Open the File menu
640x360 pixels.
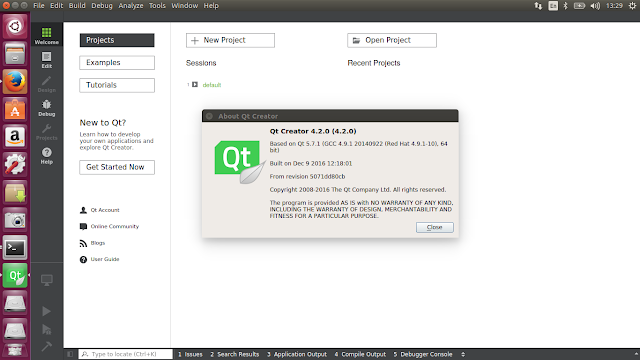click(39, 6)
